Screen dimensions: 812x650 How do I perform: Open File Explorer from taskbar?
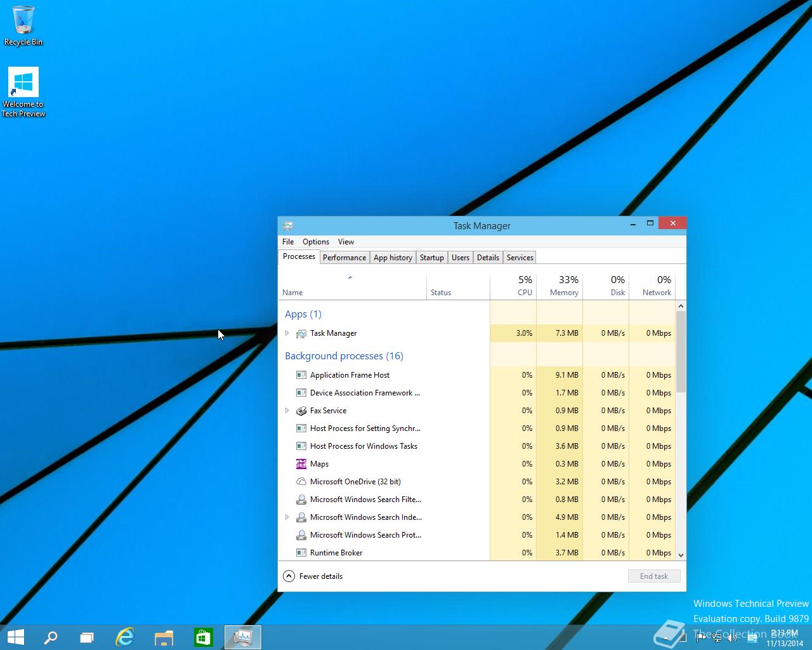(164, 637)
